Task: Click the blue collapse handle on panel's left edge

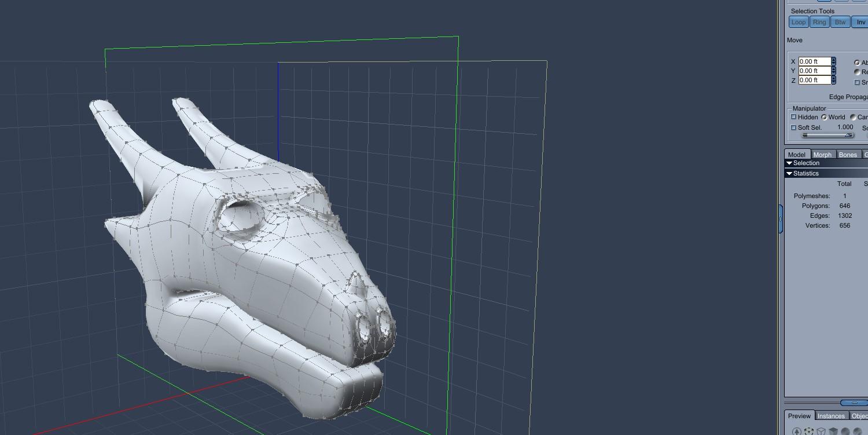Action: (781, 219)
